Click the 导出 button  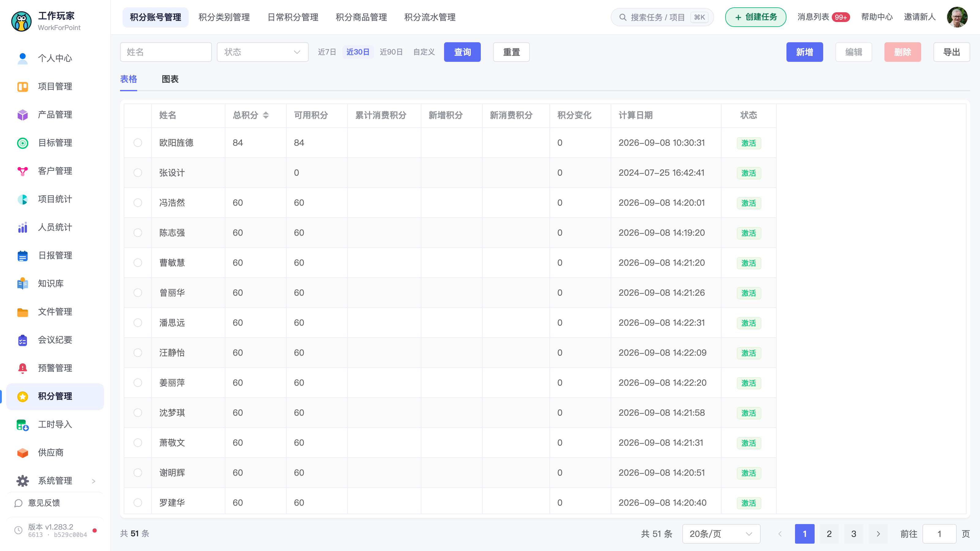click(x=952, y=52)
